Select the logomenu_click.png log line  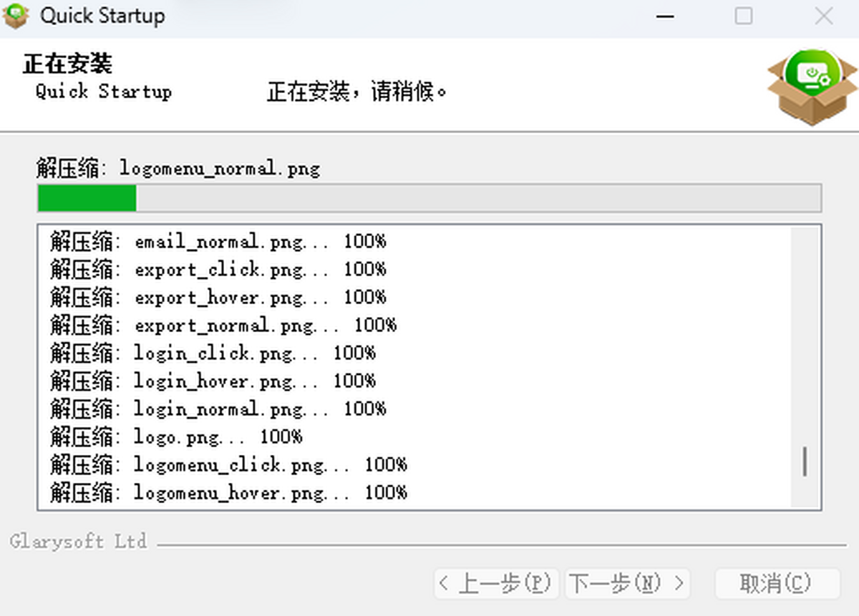point(228,465)
